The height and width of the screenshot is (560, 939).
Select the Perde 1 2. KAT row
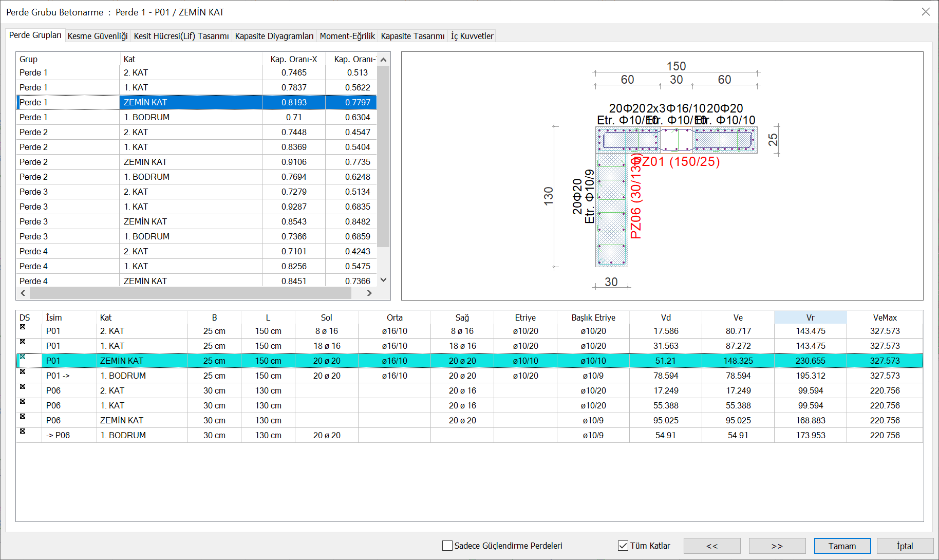point(197,72)
